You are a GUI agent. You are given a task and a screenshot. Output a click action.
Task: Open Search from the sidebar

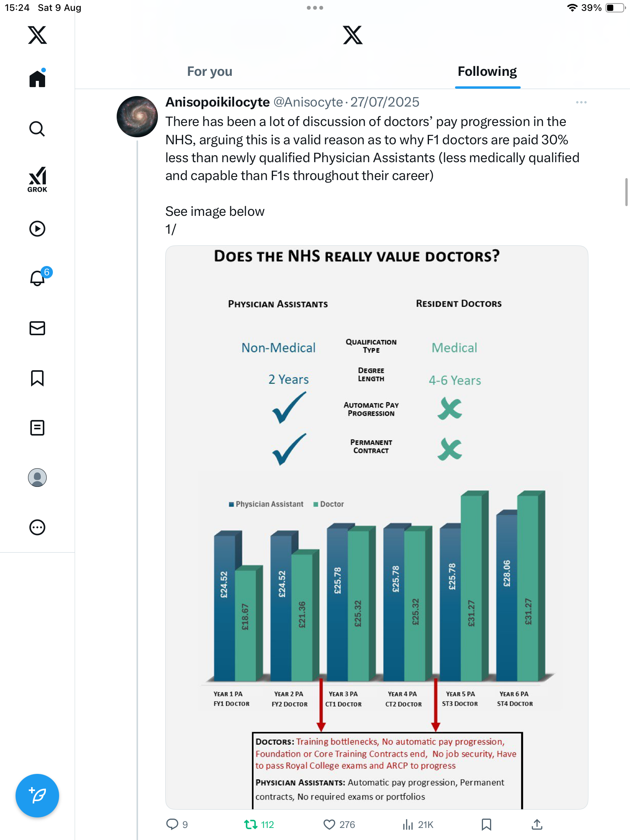point(37,129)
